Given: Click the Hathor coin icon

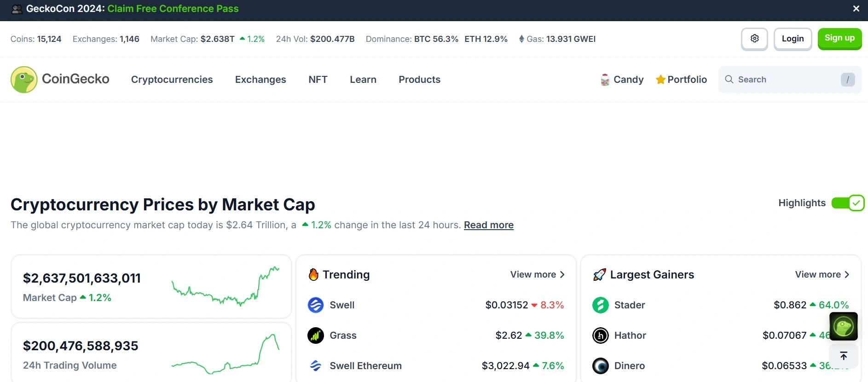Looking at the screenshot, I should [600, 336].
